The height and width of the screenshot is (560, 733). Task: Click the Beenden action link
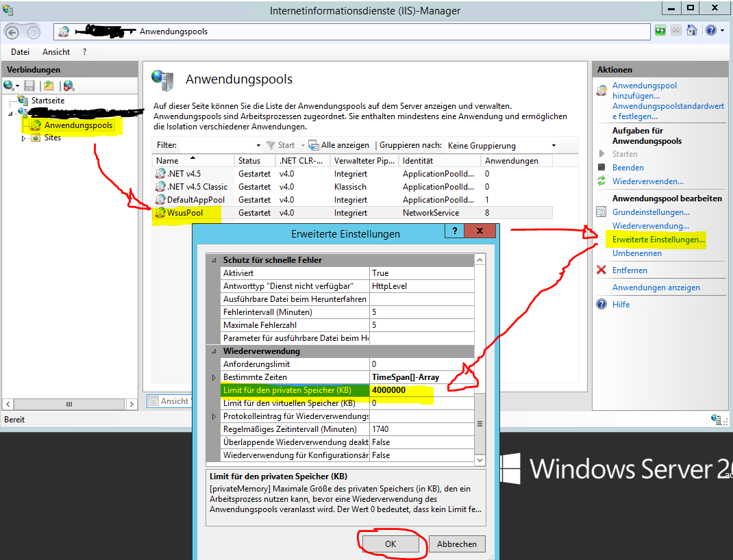(x=628, y=167)
